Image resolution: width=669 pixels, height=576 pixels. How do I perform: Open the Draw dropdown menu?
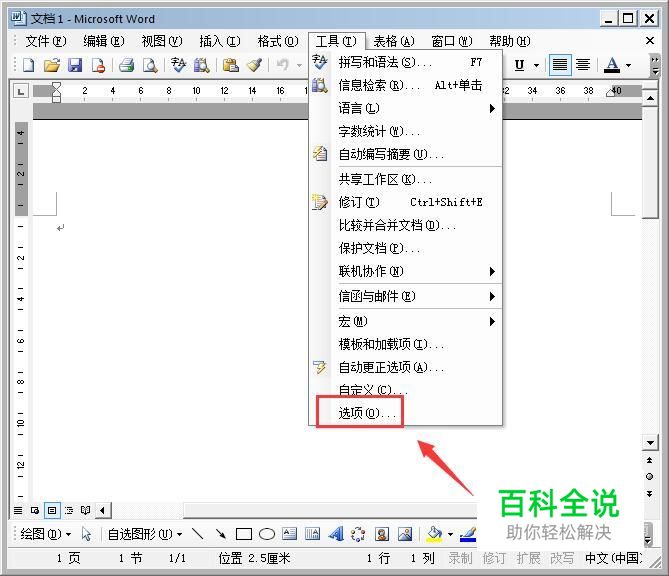[46, 534]
